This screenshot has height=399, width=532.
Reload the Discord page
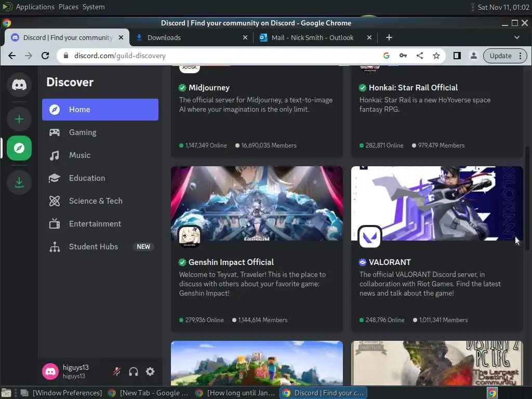tap(45, 56)
